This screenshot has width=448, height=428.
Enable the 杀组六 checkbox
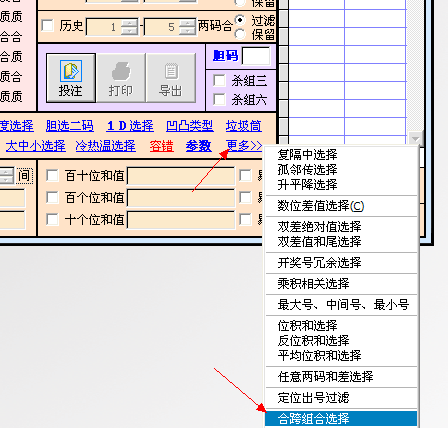coord(219,99)
